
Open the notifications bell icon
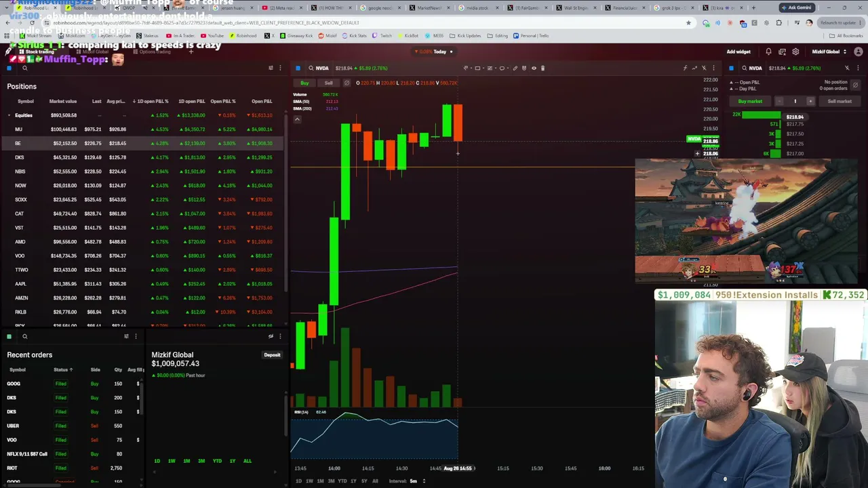768,52
